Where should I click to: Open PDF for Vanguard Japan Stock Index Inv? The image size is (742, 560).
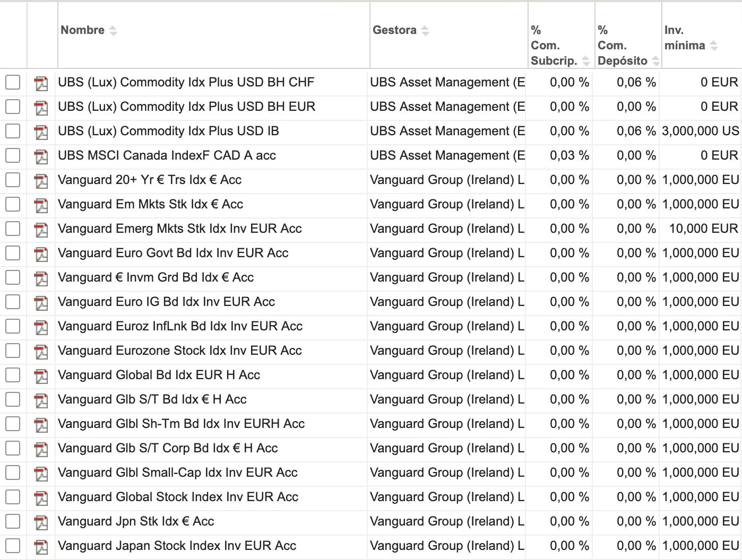41,547
